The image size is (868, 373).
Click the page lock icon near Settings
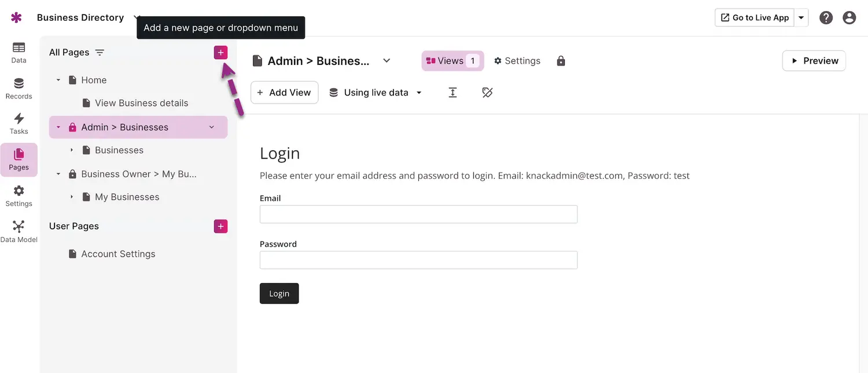(x=561, y=61)
